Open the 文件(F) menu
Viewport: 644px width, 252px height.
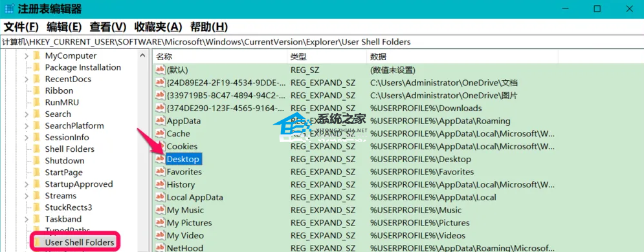21,27
